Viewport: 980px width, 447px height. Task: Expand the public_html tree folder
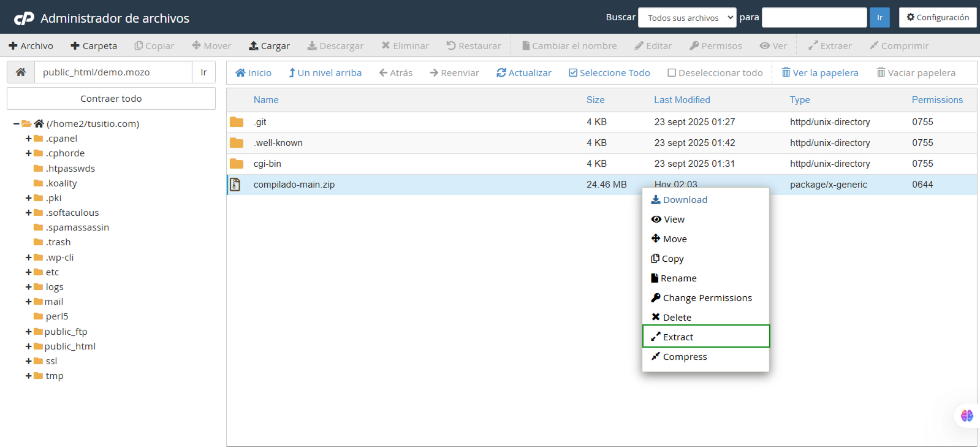(x=28, y=346)
